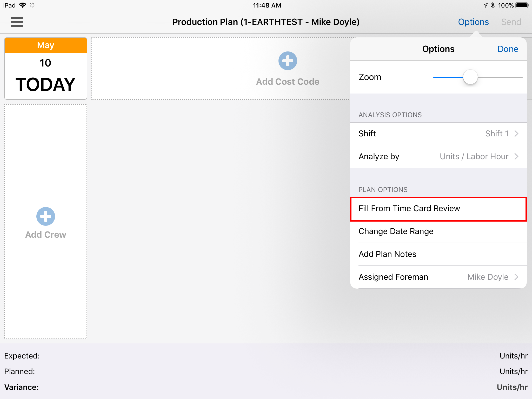Screen dimensions: 532x399
Task: Open the hamburger navigation menu
Action: point(17,22)
